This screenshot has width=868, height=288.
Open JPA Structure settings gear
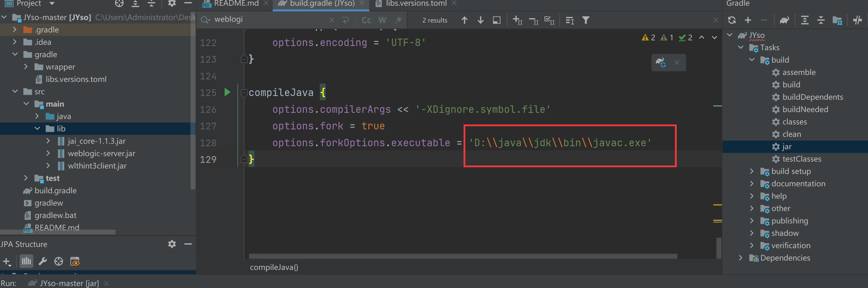172,244
